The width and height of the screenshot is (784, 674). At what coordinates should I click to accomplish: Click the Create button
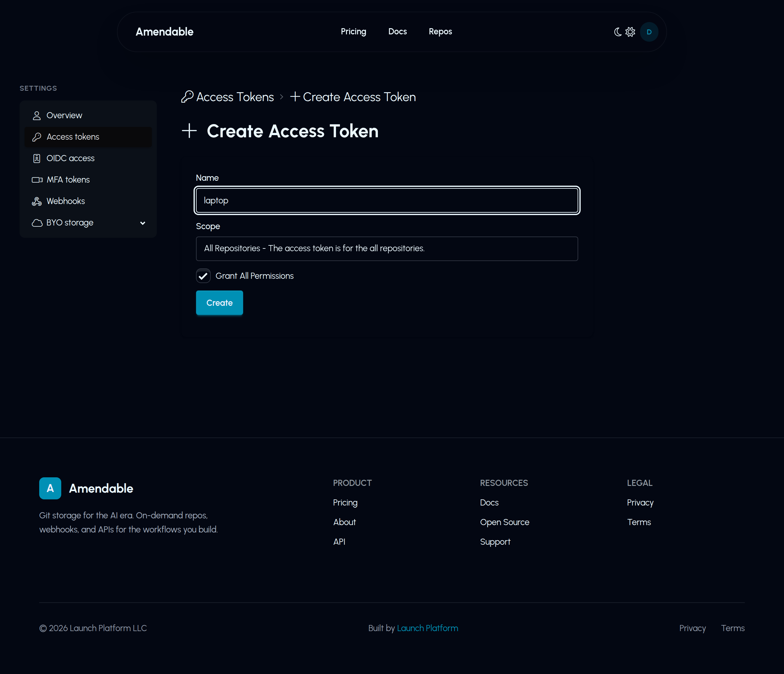coord(220,303)
